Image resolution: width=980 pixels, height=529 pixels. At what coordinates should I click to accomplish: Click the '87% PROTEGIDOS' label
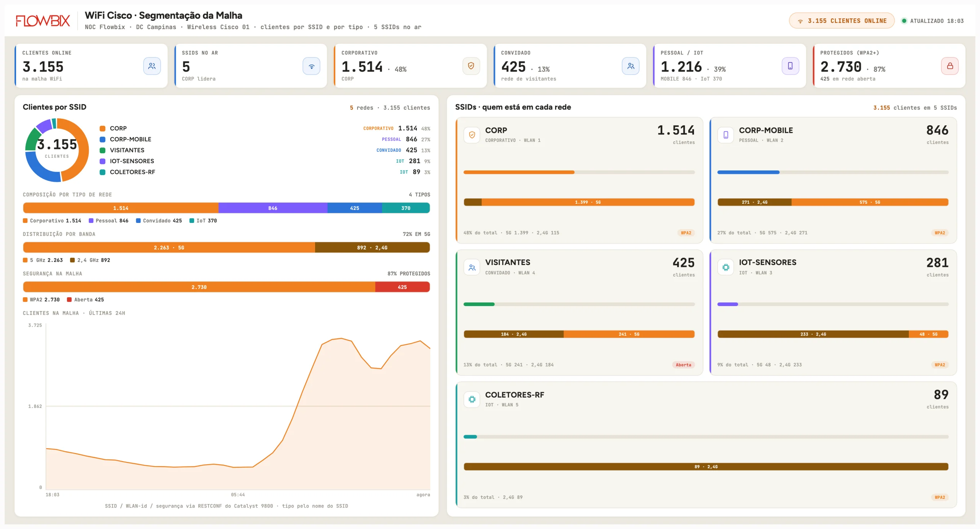coord(409,274)
